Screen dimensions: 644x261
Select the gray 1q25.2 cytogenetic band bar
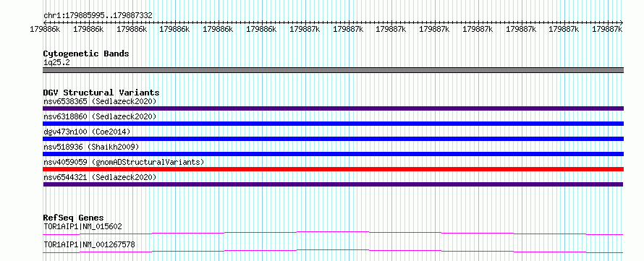pos(333,70)
